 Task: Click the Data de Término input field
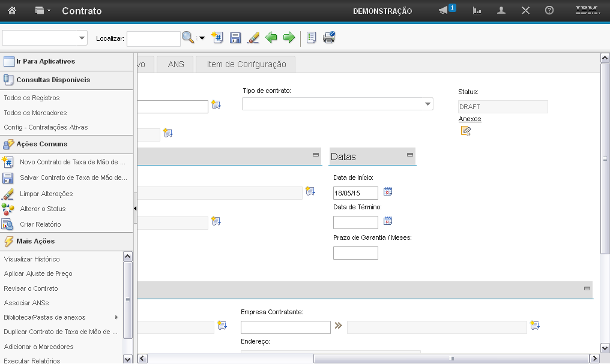[355, 222]
